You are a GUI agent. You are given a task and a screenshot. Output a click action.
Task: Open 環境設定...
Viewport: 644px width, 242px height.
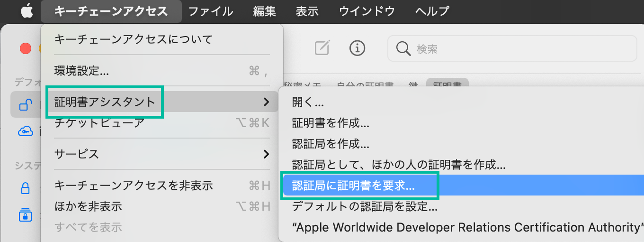[x=162, y=71]
